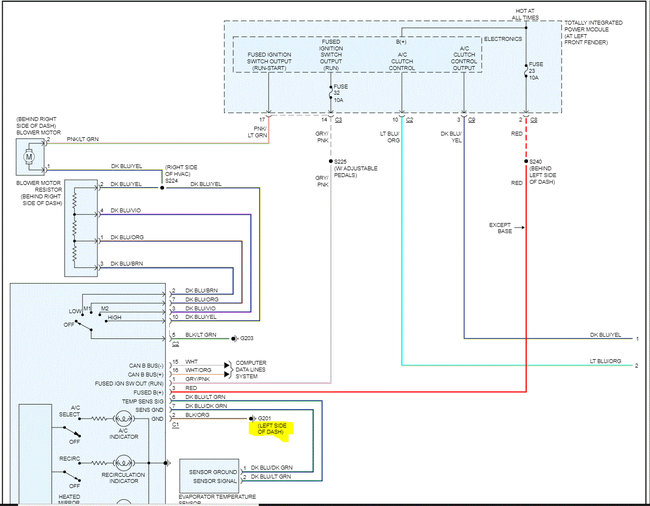The width and height of the screenshot is (650, 506).
Task: Click the BLK/ORG wire label
Action: coord(197,415)
